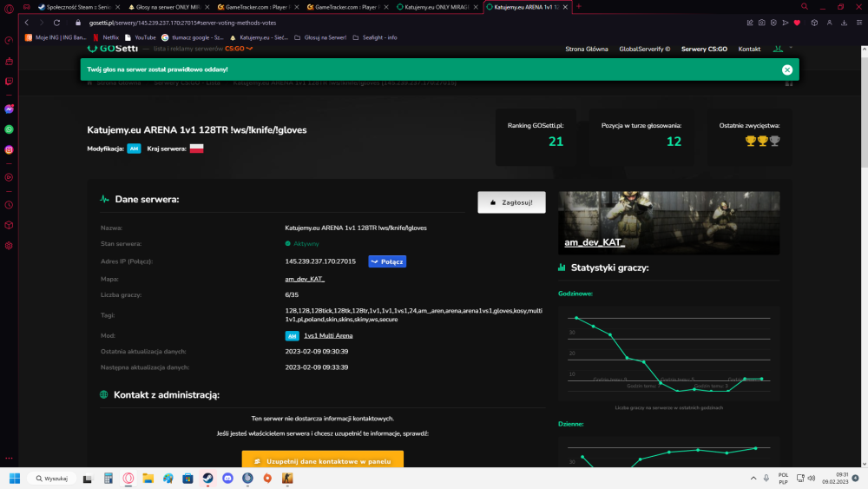Switch to the second GameTracker.com tab
The height and width of the screenshot is (489, 868).
click(x=346, y=7)
